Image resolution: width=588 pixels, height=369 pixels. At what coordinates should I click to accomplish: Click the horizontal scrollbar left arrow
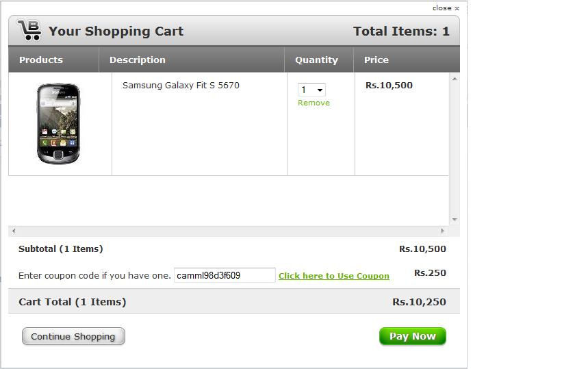coord(14,231)
